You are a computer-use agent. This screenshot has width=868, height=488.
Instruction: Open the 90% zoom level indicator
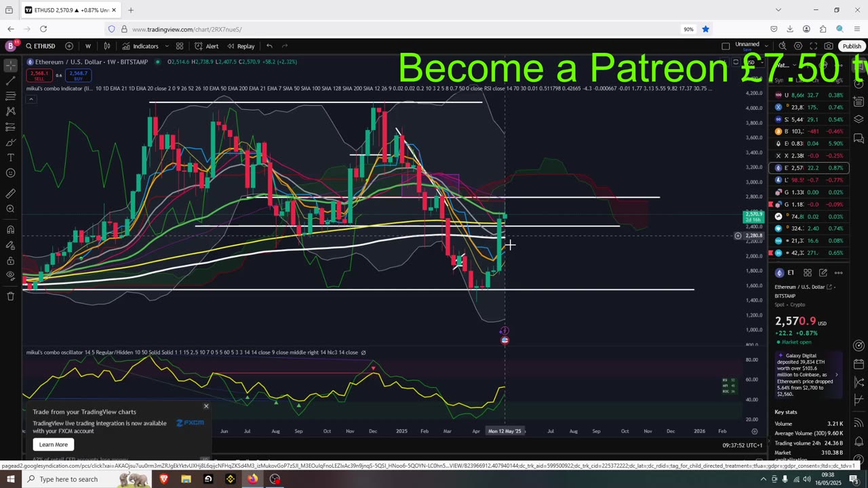pos(688,29)
